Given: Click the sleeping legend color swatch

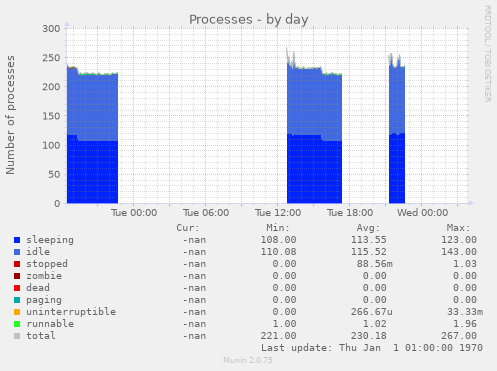Looking at the screenshot, I should pyautogui.click(x=17, y=240).
